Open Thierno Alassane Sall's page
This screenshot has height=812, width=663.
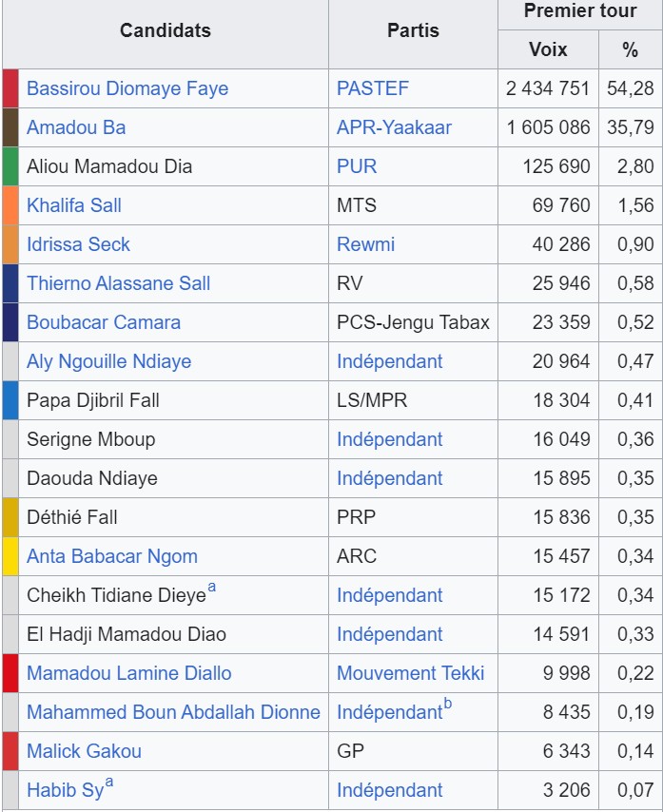click(x=119, y=283)
